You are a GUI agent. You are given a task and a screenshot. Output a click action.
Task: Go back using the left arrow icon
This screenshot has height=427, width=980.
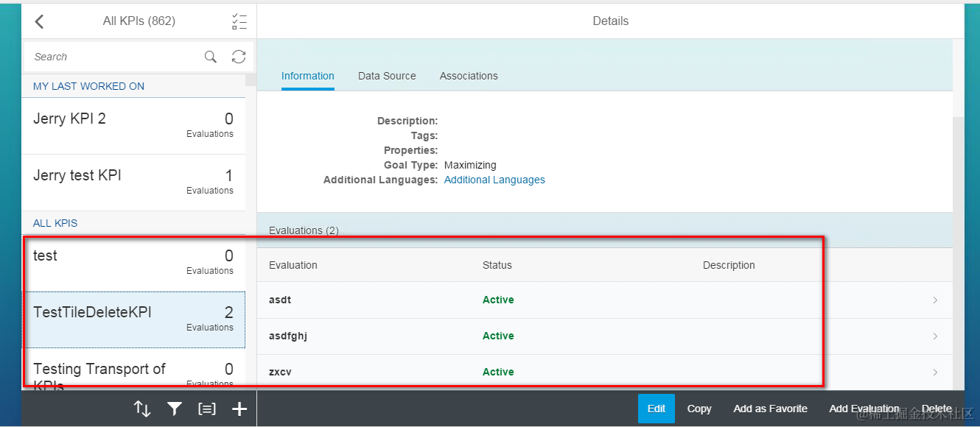pos(40,21)
